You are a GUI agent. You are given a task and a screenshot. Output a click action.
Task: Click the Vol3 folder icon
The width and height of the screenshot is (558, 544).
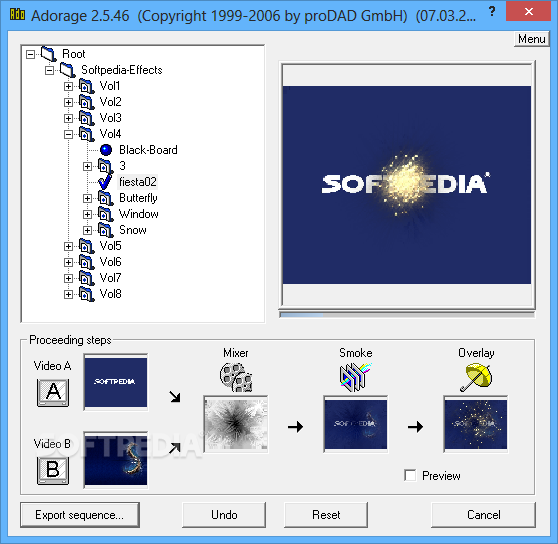tap(86, 118)
